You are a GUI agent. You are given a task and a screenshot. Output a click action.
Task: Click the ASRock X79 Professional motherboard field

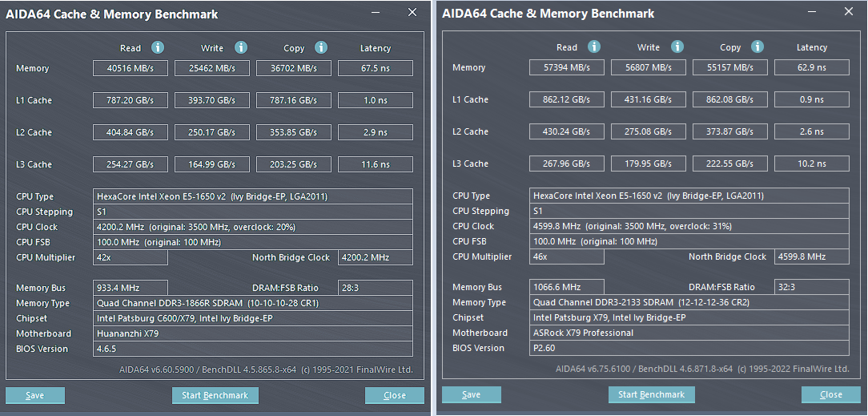tap(689, 333)
